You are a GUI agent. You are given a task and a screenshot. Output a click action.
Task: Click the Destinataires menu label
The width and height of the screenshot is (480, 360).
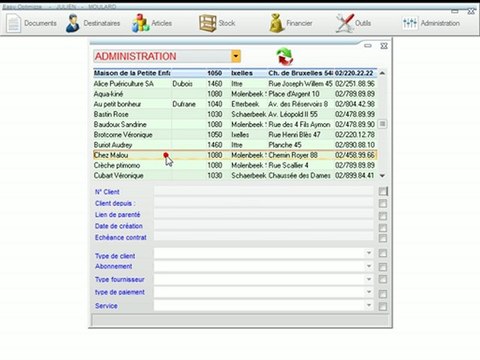102,23
